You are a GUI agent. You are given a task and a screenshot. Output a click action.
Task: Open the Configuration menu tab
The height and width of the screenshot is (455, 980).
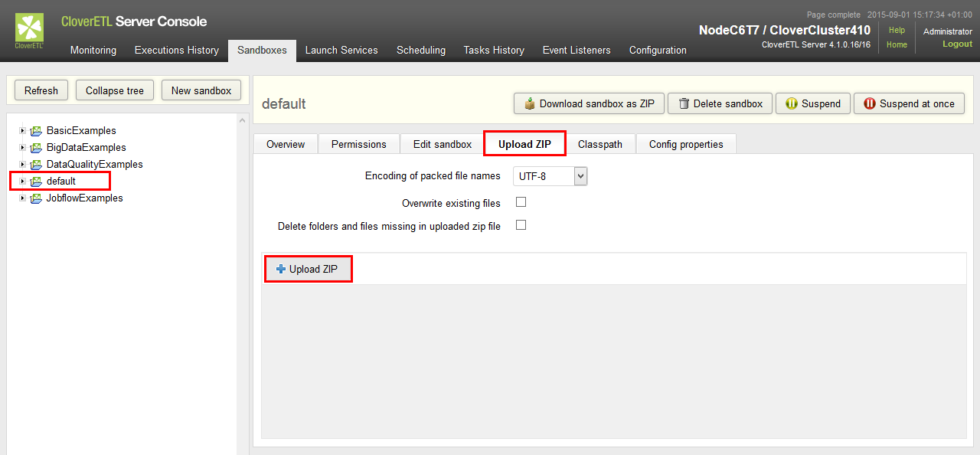658,50
